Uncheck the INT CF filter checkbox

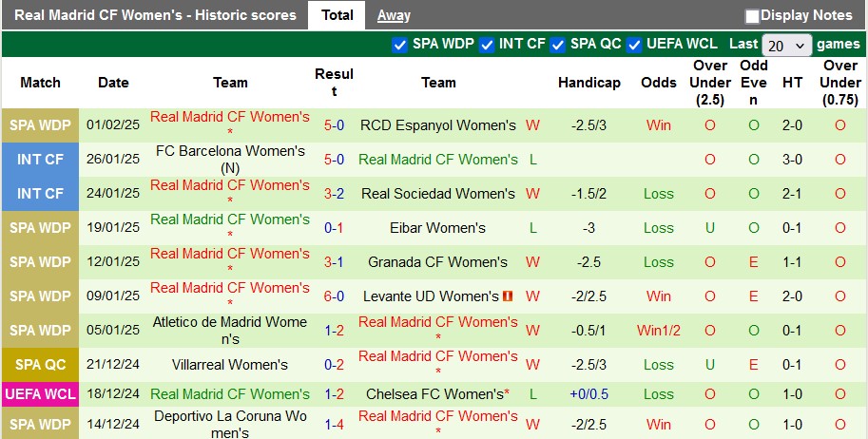pos(487,45)
